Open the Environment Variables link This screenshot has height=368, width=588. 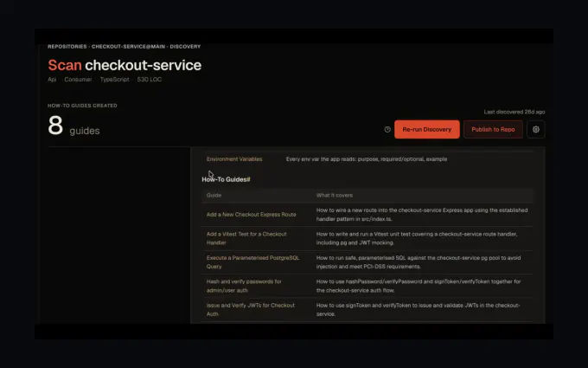pyautogui.click(x=234, y=159)
